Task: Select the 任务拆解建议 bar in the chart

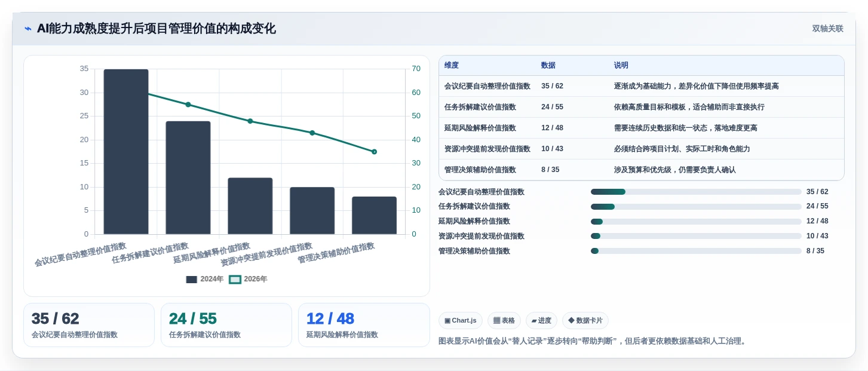Action: [x=188, y=177]
